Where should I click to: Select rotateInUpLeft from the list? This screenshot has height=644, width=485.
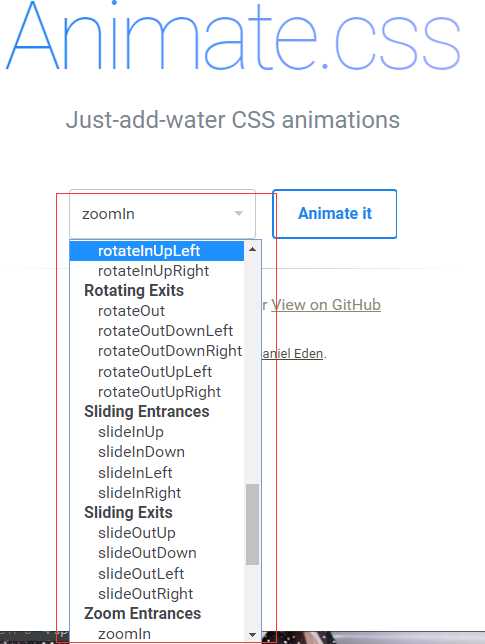click(x=157, y=251)
